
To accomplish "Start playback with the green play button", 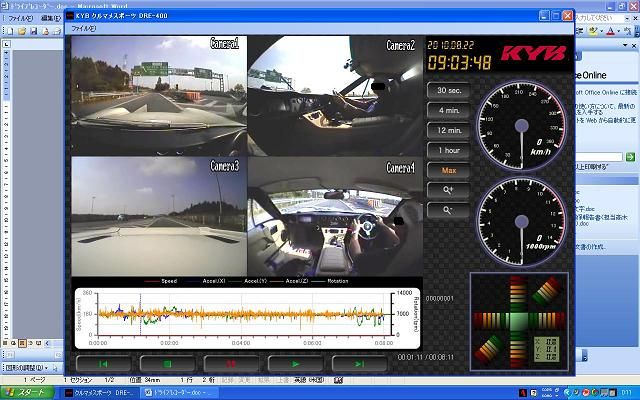I will 295,363.
